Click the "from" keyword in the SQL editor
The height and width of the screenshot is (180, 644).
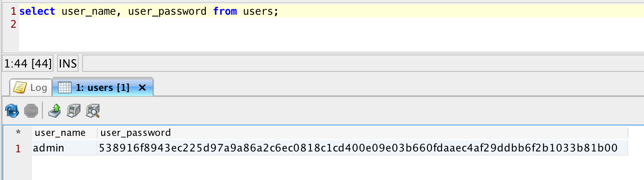pos(225,11)
